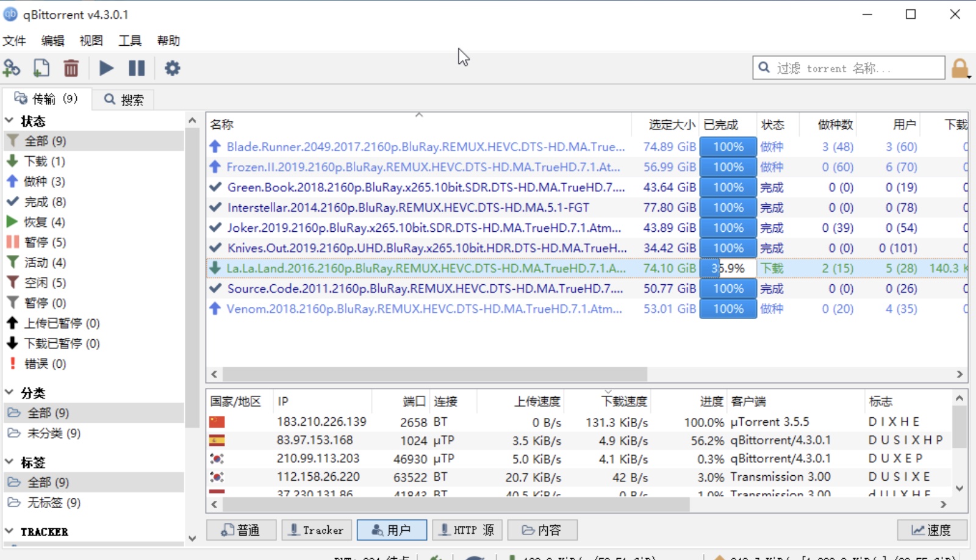The width and height of the screenshot is (976, 560).
Task: Click the pause toolbar icon
Action: 137,68
